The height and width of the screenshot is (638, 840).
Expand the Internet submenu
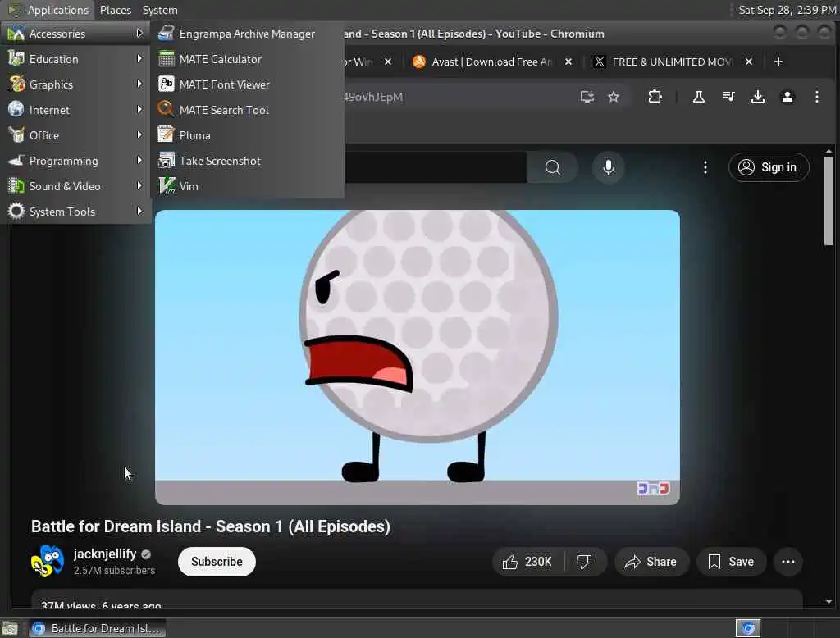(75, 110)
